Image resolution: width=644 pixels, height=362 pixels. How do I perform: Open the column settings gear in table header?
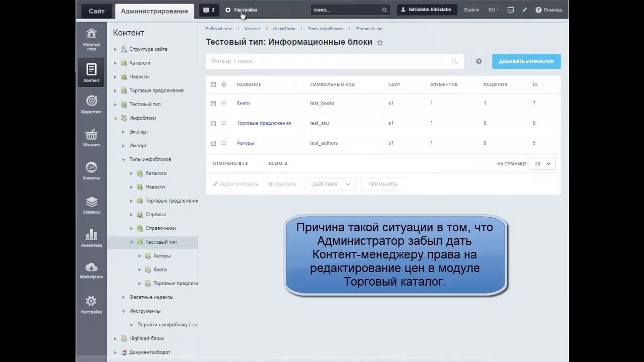tap(224, 84)
